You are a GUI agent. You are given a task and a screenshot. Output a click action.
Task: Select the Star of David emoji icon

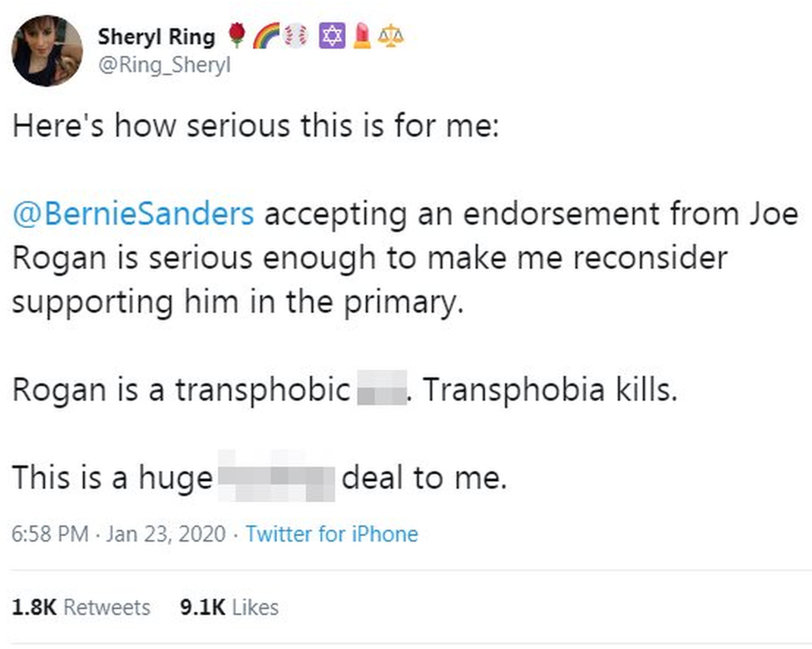tap(331, 35)
